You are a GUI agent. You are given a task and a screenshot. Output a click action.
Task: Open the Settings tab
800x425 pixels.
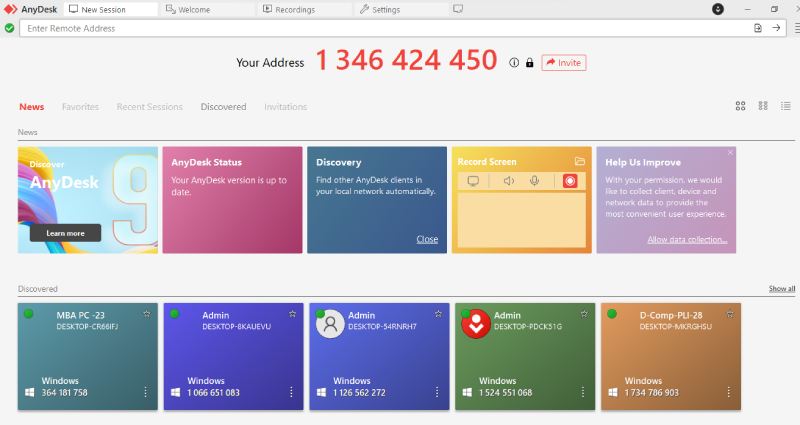click(x=402, y=9)
